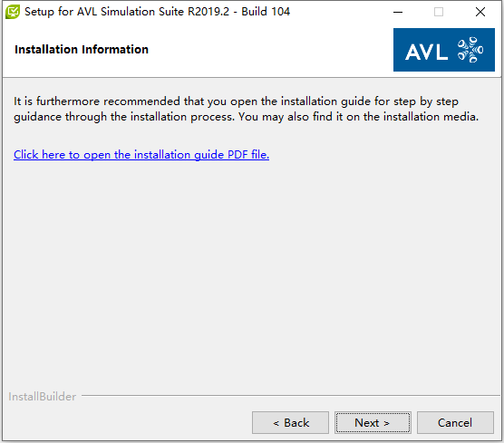Click the green setup icon in title bar
Screen dimensions: 504x443
(13, 12)
